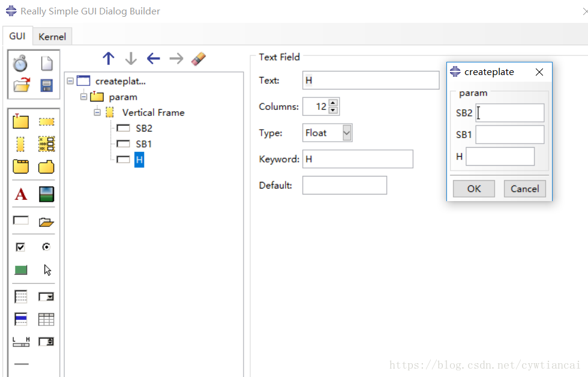Image resolution: width=588 pixels, height=377 pixels.
Task: Add a tab book widget
Action: (x=20, y=166)
